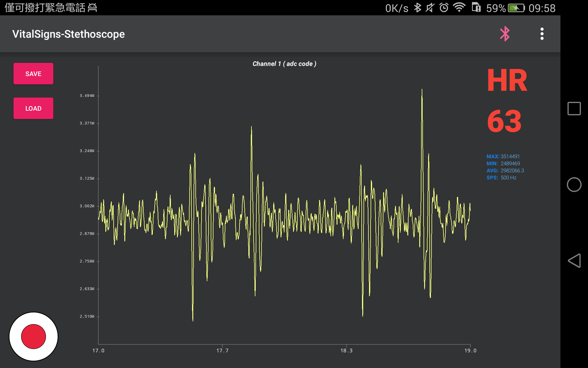Tap the muted sound status icon
Image resolution: width=588 pixels, height=368 pixels.
(x=430, y=8)
